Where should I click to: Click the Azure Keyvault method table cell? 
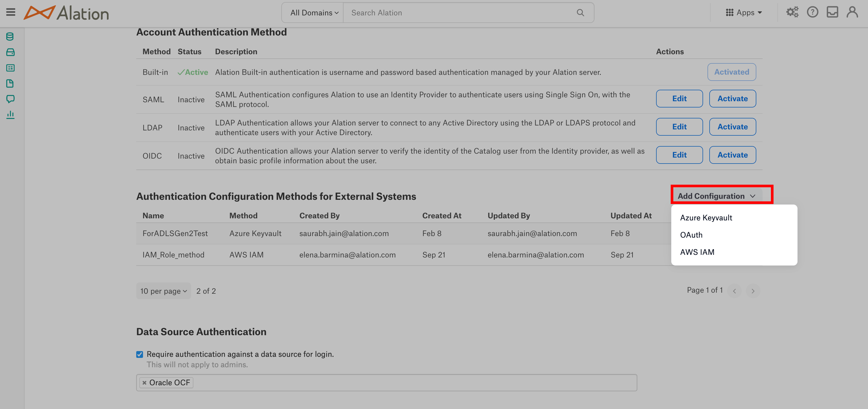coord(255,233)
